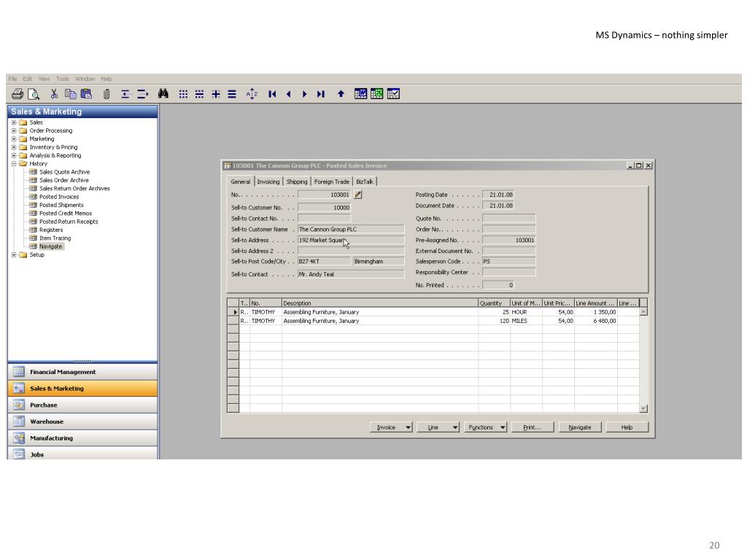
Task: Click the up arrow toolbar icon
Action: tap(341, 94)
